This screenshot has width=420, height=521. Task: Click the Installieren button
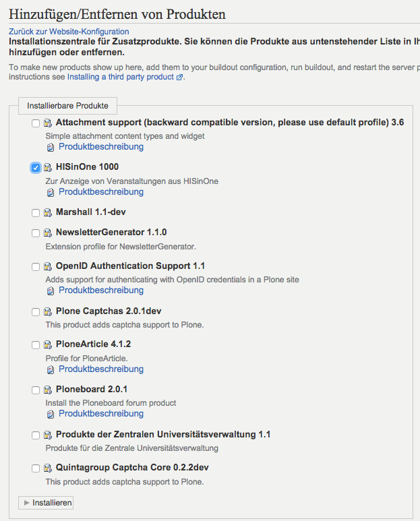[x=46, y=503]
